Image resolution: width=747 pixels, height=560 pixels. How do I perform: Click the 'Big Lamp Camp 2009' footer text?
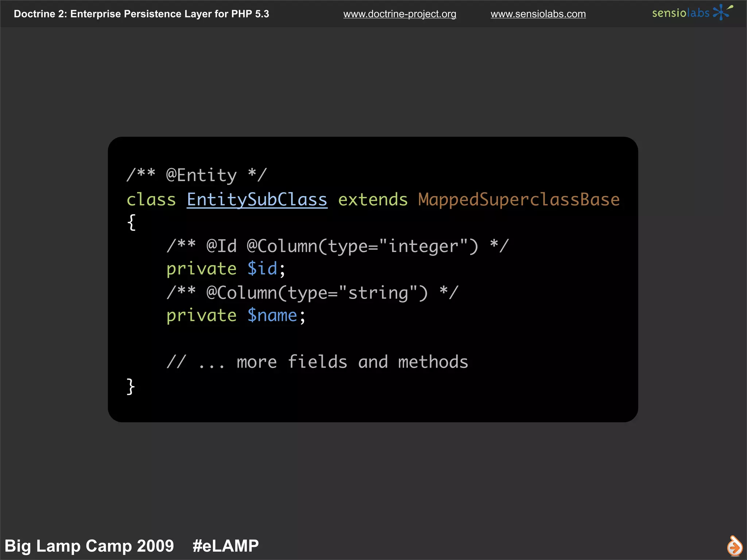click(x=89, y=546)
